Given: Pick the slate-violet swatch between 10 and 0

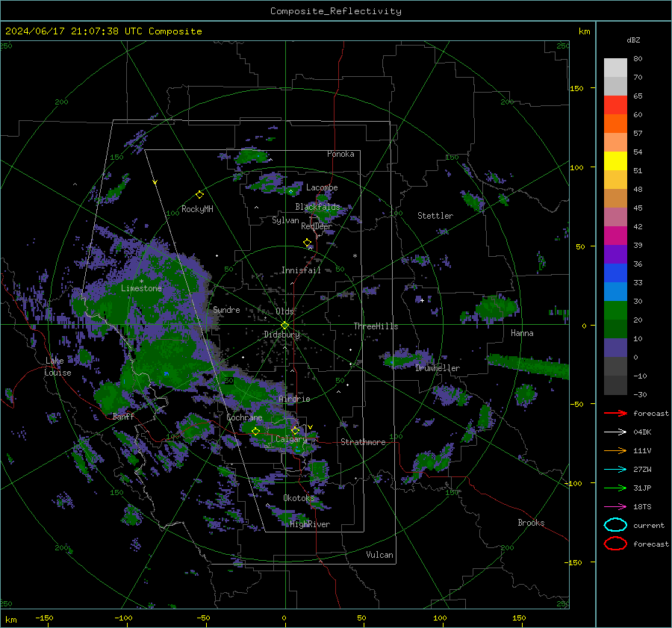Looking at the screenshot, I should (615, 348).
